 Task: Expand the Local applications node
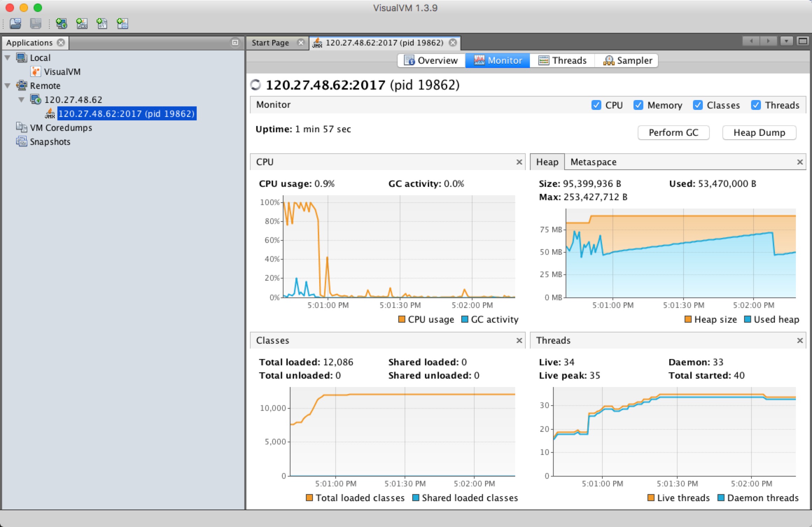tap(10, 57)
